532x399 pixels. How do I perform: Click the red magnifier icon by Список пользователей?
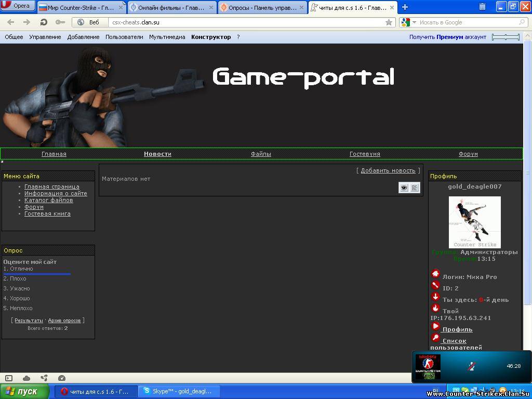pyautogui.click(x=435, y=338)
